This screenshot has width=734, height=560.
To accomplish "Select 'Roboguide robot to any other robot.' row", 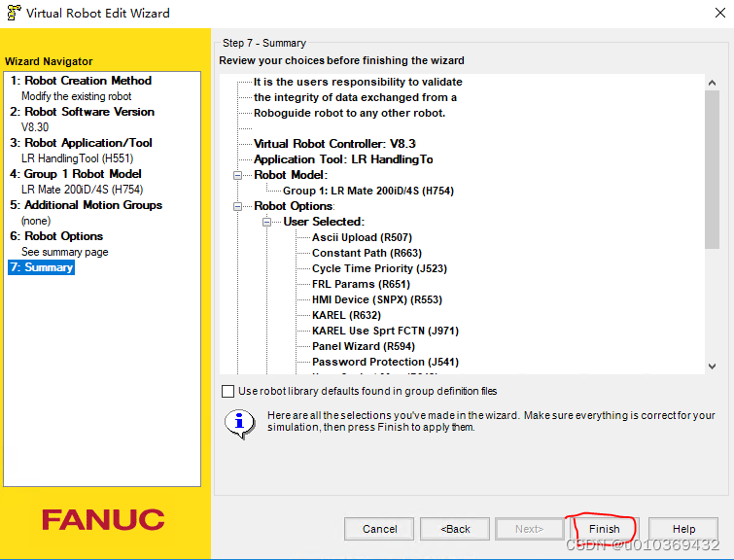I will (x=350, y=113).
